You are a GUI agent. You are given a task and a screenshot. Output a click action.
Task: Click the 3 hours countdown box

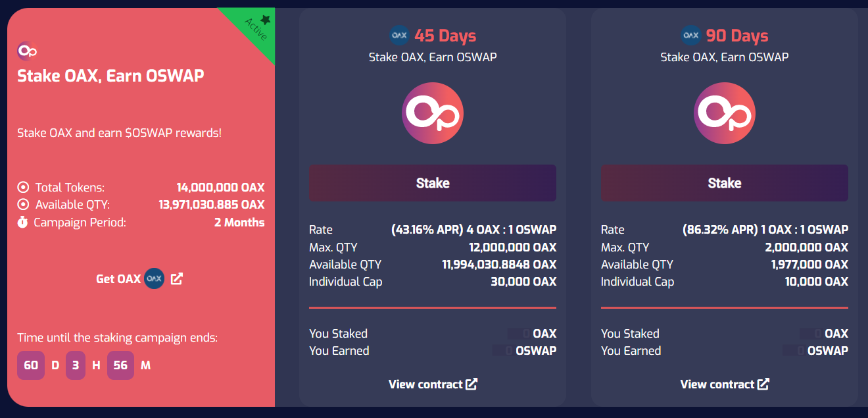[76, 365]
